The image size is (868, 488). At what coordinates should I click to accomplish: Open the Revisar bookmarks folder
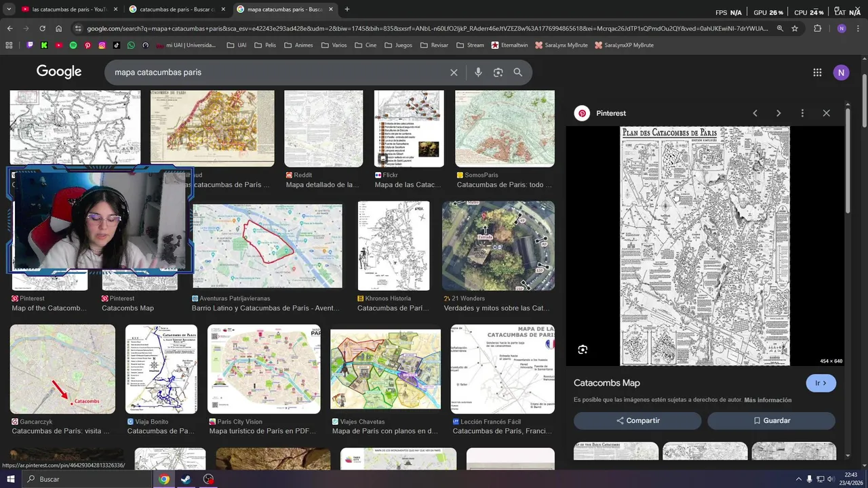click(x=434, y=45)
